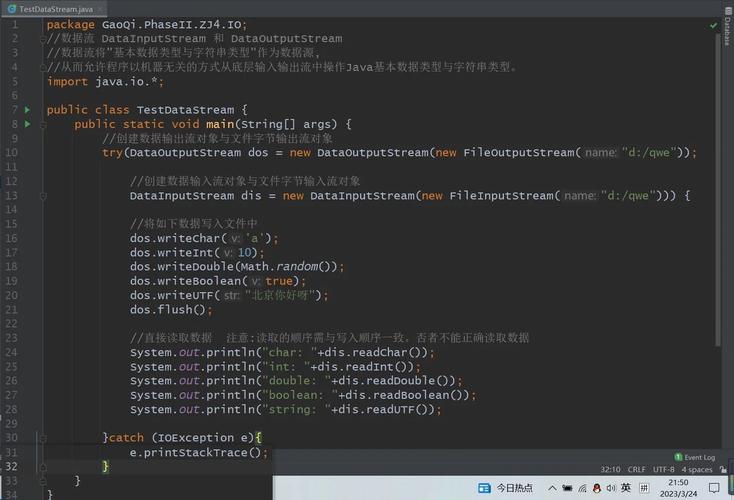The height and width of the screenshot is (500, 734).
Task: Open the QQ penguin tray icon
Action: pyautogui.click(x=596, y=488)
